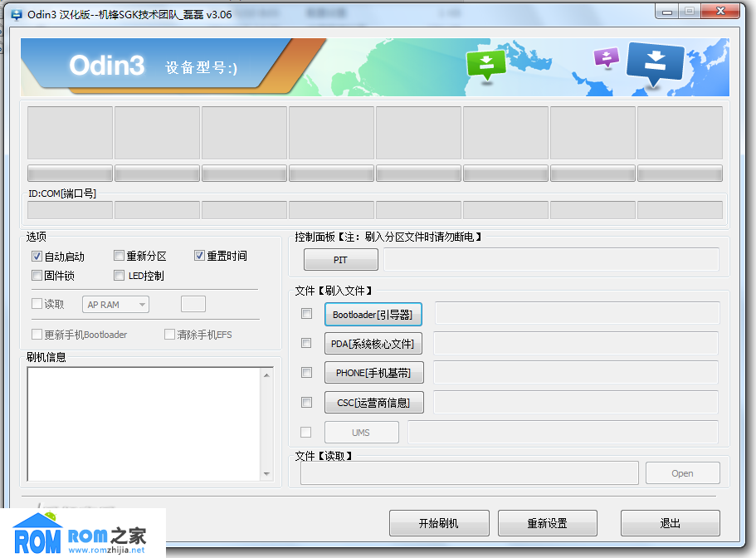Open the AP RAM dropdown

tap(115, 304)
